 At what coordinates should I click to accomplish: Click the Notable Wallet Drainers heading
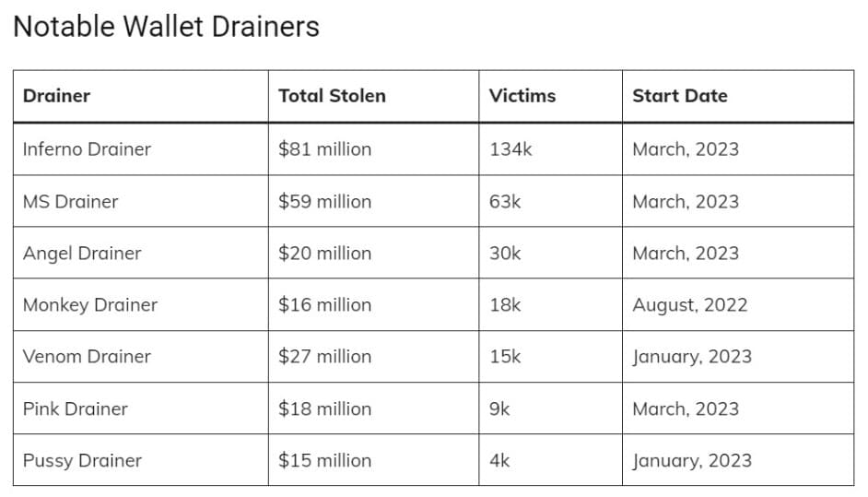166,27
